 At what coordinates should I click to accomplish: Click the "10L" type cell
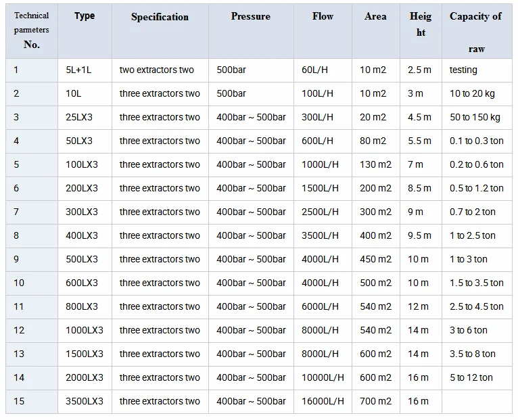click(x=75, y=93)
